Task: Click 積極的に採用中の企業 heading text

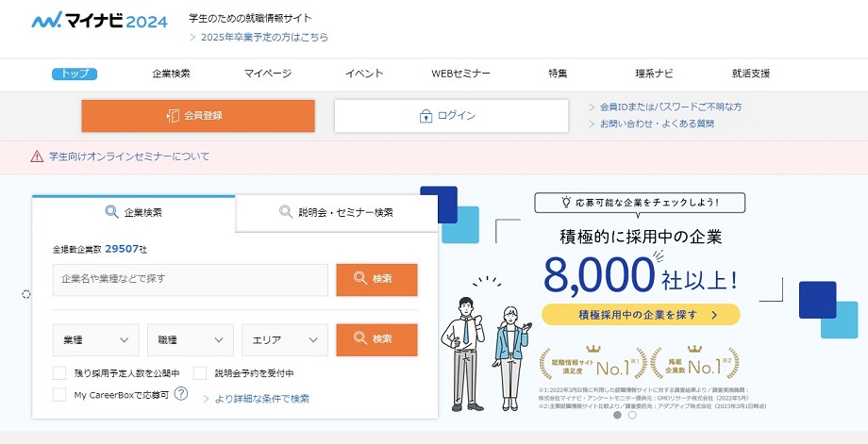Action: coord(641,238)
